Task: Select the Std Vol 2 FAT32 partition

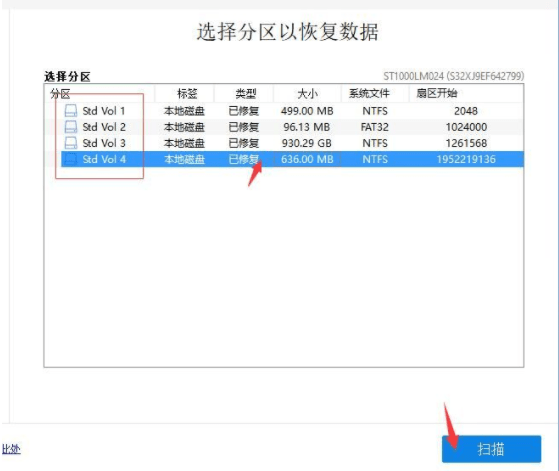Action: tap(284, 127)
